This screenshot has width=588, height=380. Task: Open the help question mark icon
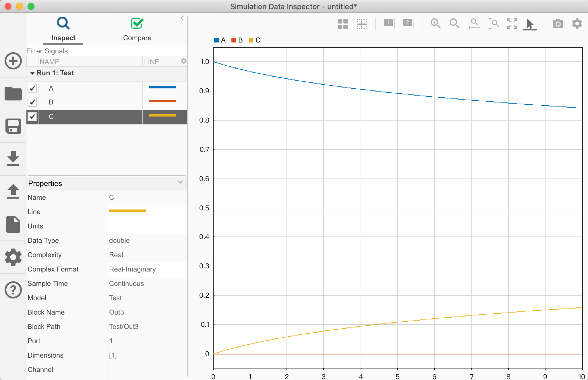click(x=13, y=290)
